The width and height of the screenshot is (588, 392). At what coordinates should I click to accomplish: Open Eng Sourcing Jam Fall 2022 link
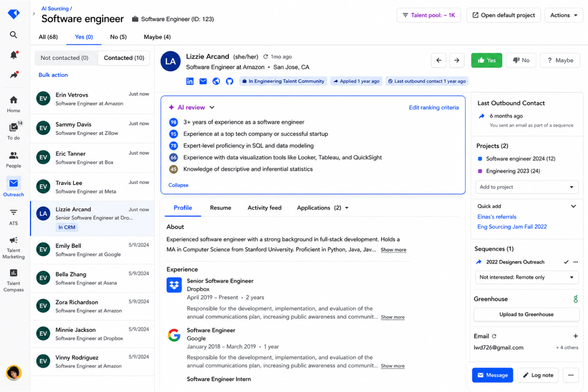click(512, 227)
